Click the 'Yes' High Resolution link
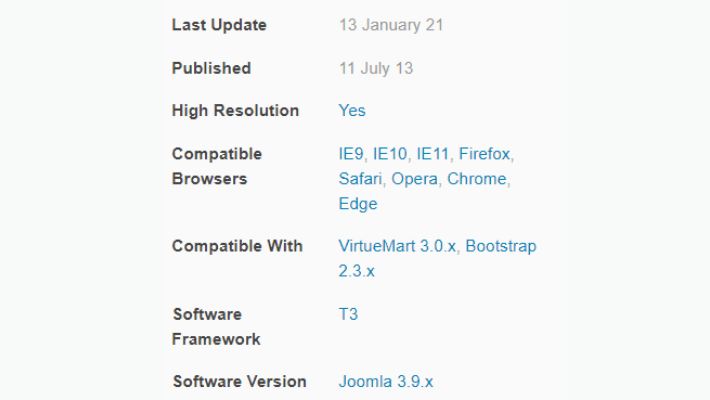 pyautogui.click(x=352, y=111)
